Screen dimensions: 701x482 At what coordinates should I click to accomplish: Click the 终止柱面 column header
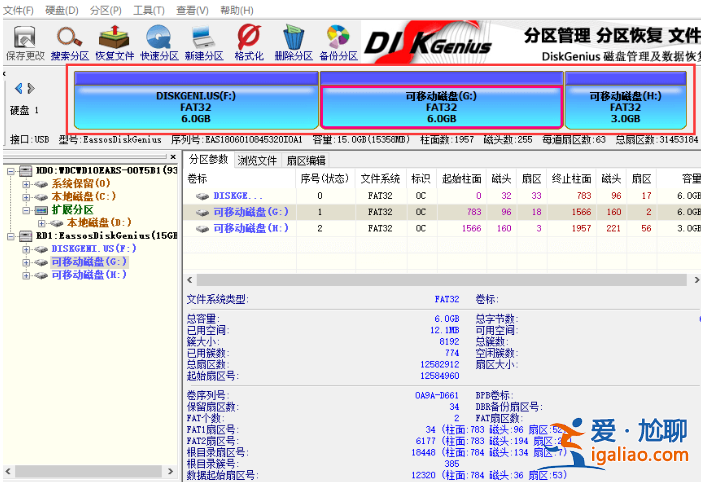[x=572, y=179]
